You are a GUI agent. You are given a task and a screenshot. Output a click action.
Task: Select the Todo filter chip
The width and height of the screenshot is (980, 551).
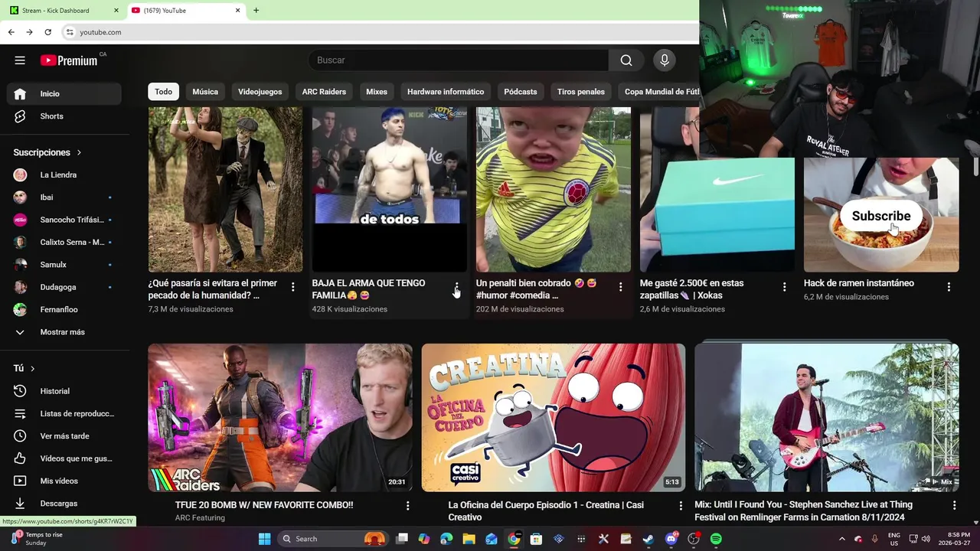164,92
